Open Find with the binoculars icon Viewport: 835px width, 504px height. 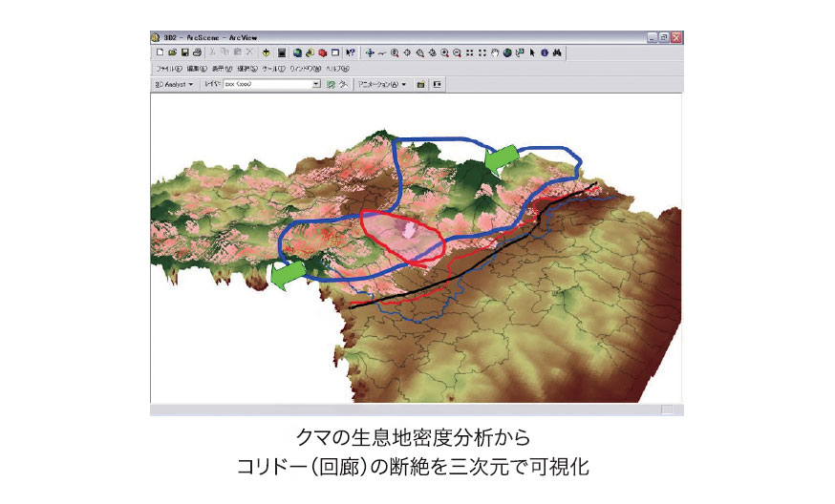coord(557,52)
